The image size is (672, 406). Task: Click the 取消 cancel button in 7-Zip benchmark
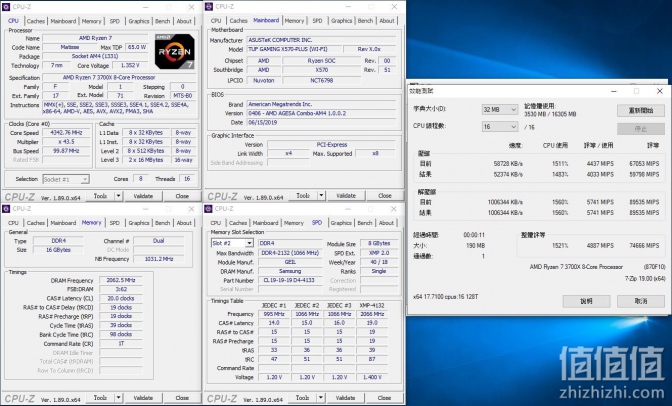click(641, 301)
